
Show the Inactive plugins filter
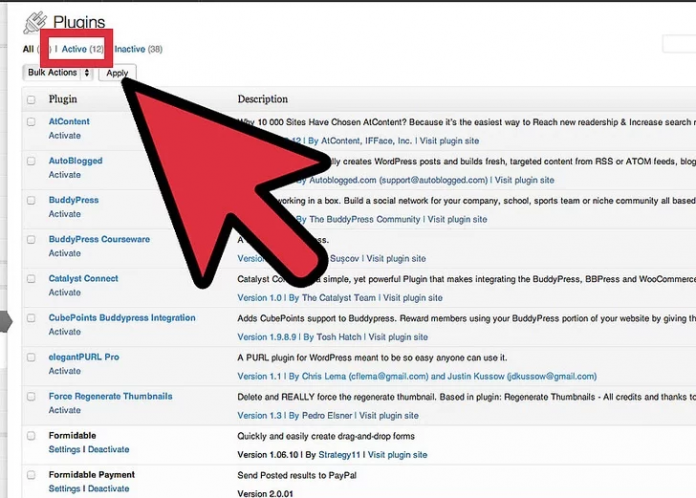[x=129, y=48]
